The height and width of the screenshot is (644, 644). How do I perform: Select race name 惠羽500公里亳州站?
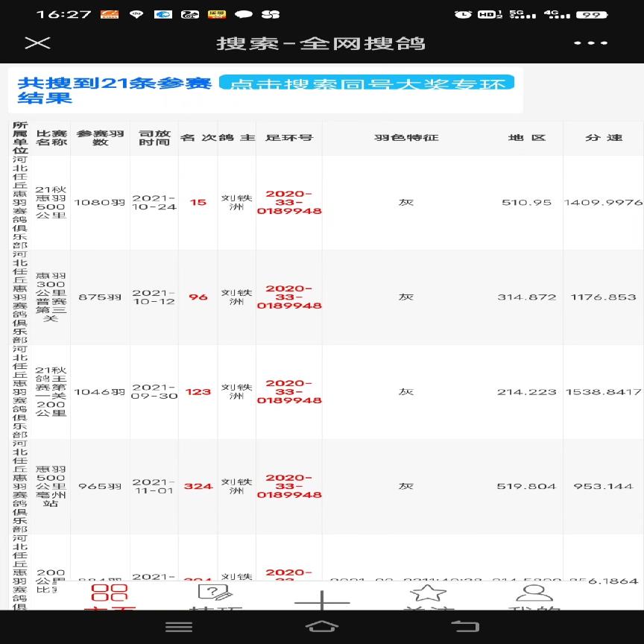(x=51, y=486)
